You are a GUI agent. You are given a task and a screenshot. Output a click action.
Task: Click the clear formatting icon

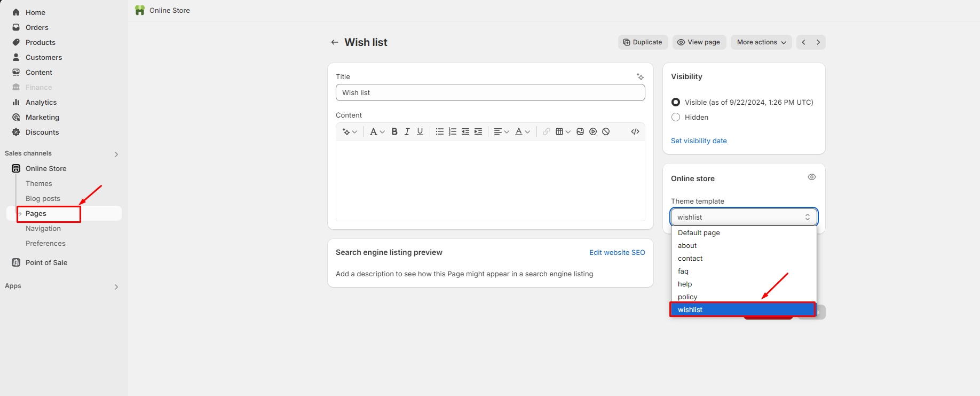(606, 131)
